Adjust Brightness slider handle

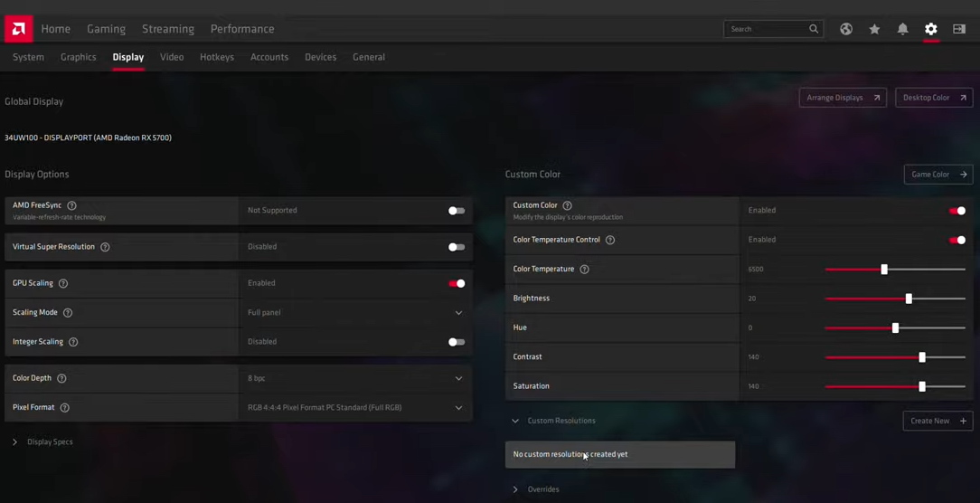pyautogui.click(x=909, y=299)
